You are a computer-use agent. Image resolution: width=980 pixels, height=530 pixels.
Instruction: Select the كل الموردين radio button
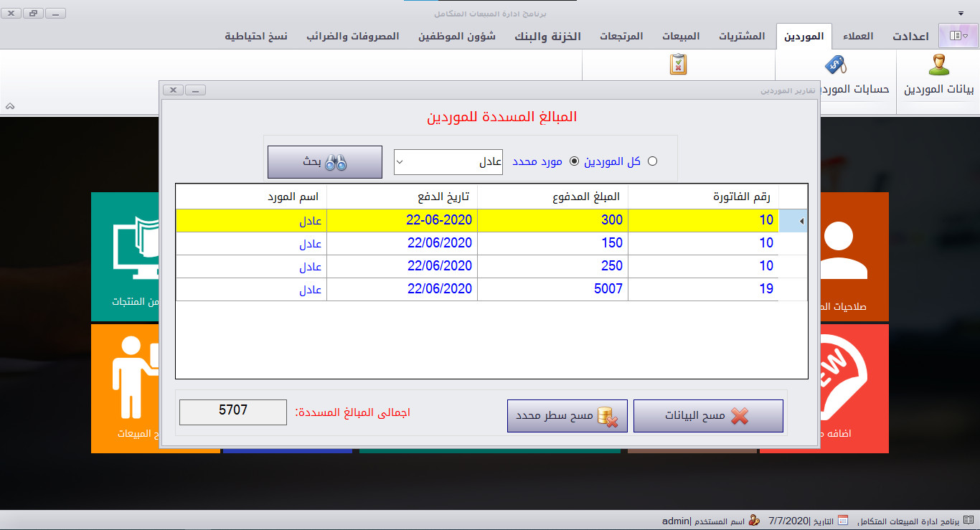tap(652, 161)
